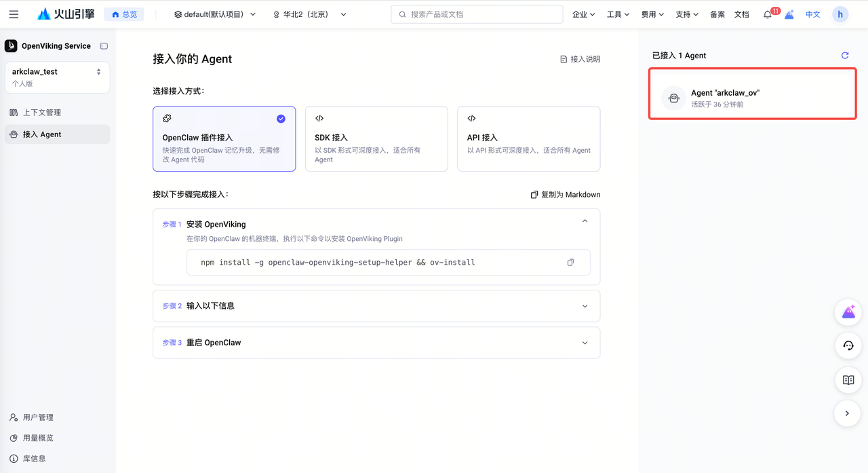
Task: Go to the 总览 overview button
Action: (x=124, y=14)
